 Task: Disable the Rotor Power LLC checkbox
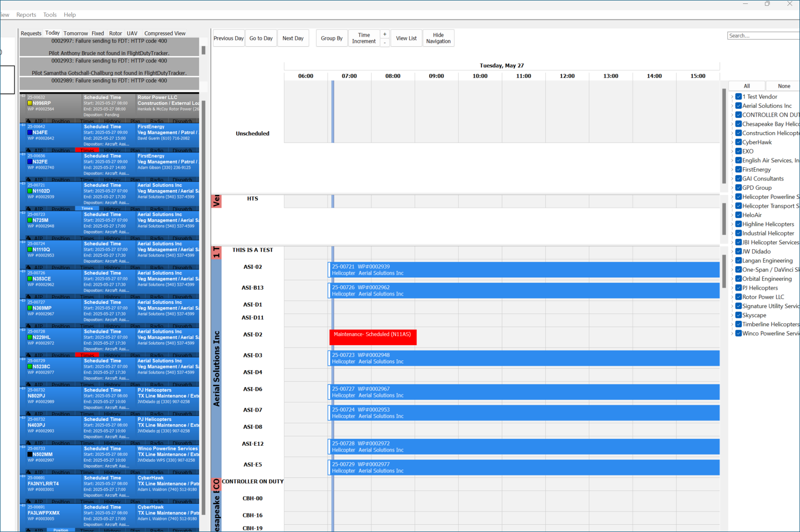coord(739,296)
